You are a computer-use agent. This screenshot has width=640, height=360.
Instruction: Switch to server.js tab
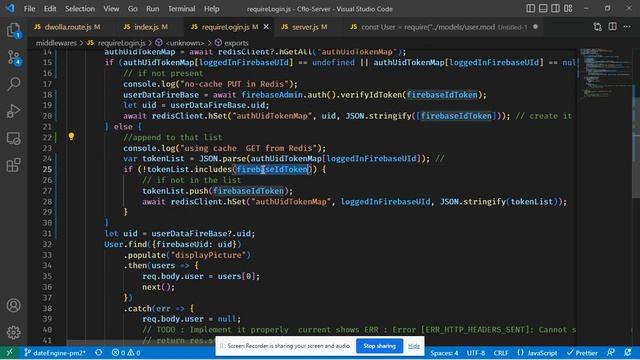[x=304, y=27]
